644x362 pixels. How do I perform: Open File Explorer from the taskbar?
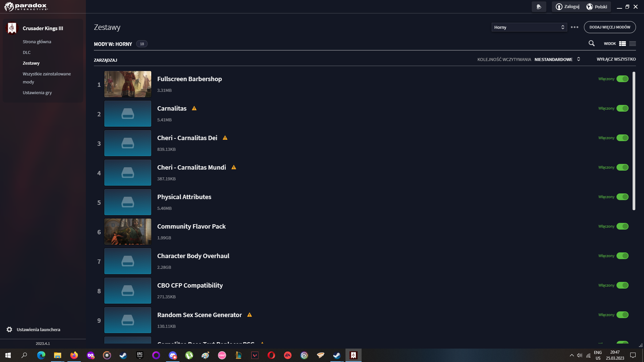click(58, 355)
